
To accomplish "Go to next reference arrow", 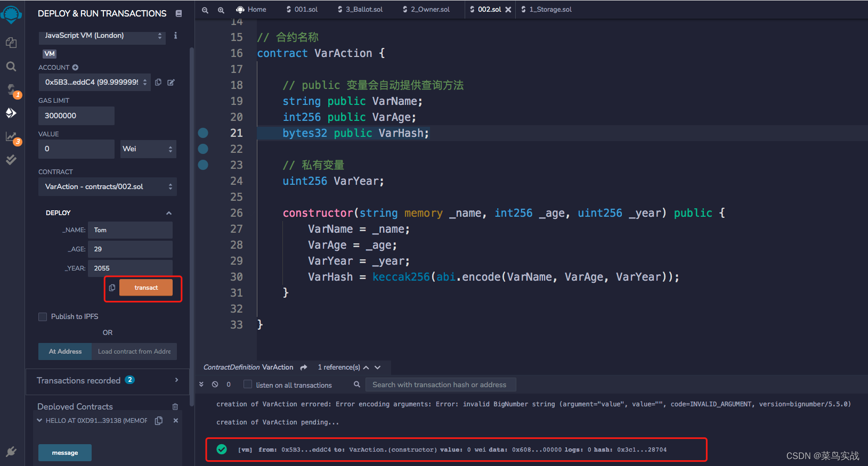I will [377, 367].
